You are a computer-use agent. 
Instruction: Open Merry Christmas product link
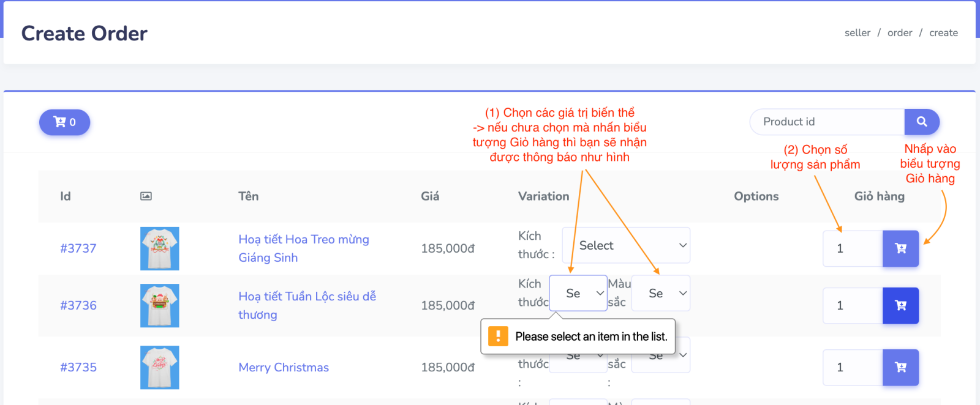(284, 367)
